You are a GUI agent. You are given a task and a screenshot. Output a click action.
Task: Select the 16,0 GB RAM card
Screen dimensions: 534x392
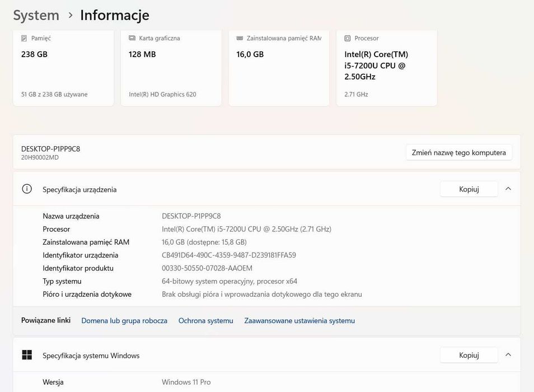[x=279, y=67]
